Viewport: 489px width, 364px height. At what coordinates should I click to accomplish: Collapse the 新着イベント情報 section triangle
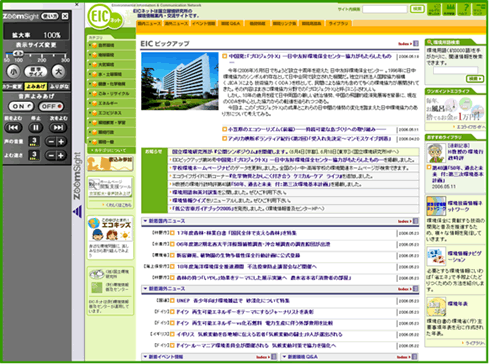point(145,357)
